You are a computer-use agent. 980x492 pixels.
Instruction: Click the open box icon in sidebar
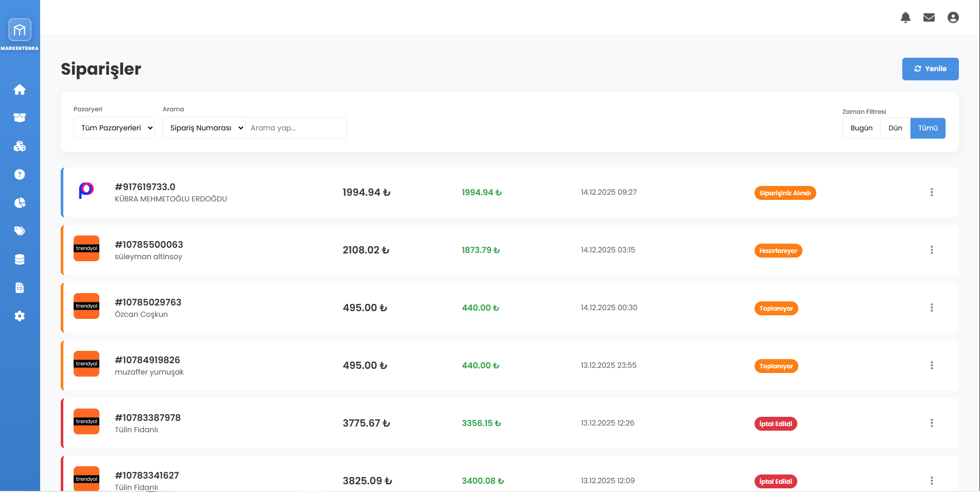[x=20, y=118]
